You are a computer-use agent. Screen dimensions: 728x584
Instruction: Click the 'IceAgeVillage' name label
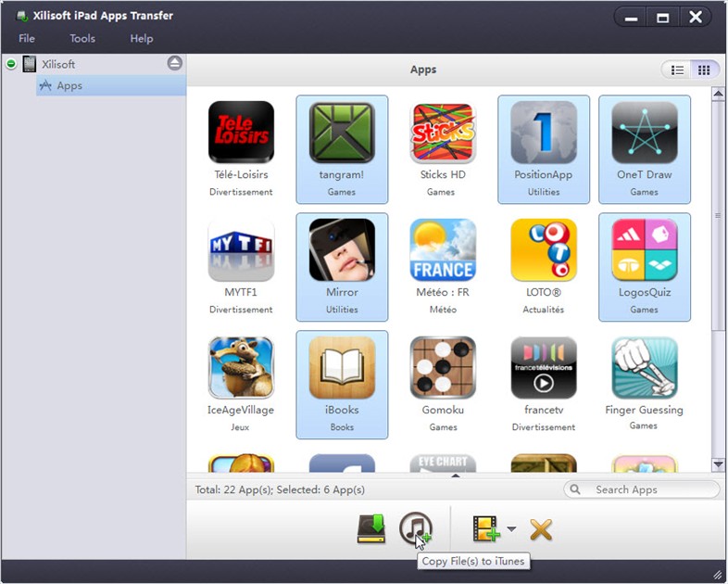coord(241,410)
